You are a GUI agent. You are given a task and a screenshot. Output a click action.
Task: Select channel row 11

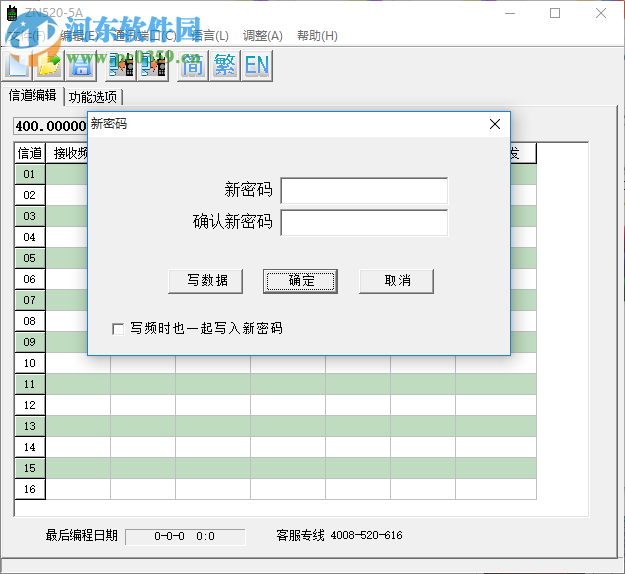click(29, 384)
